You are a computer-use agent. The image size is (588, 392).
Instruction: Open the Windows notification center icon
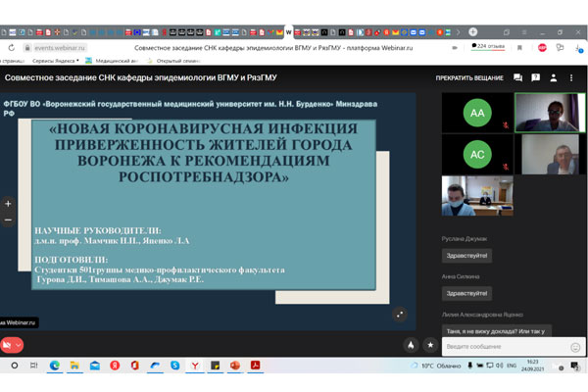[x=574, y=366]
